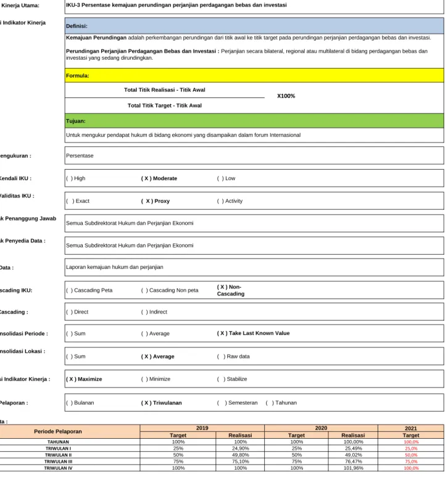Viewport: 448px width, 477px height.
Task: Select Sum under Konsolidasi Lokasi
Action: tap(76, 356)
